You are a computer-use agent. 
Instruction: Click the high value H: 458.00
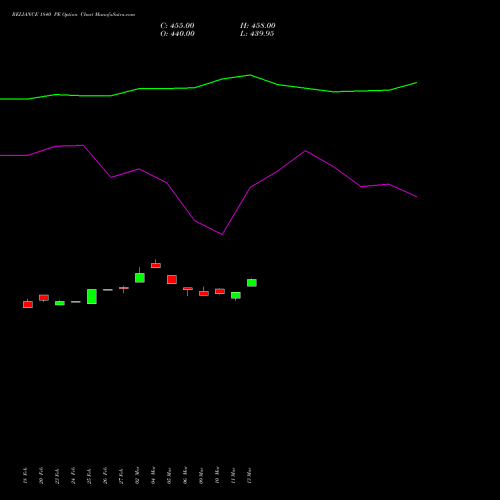[258, 26]
